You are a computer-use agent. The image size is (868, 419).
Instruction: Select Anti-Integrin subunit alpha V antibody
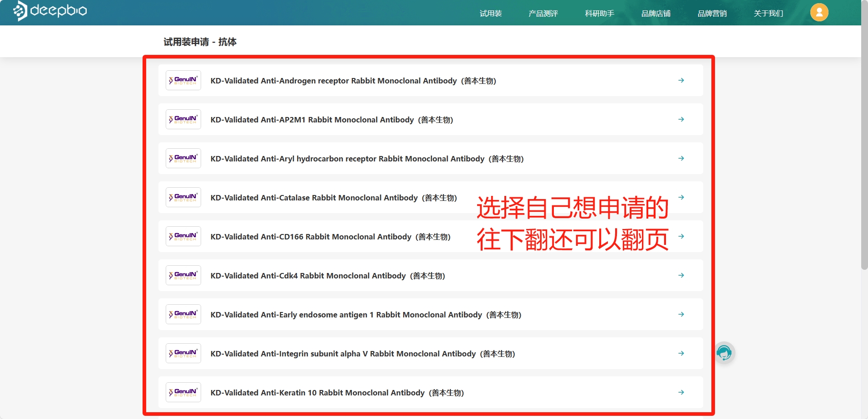click(362, 354)
